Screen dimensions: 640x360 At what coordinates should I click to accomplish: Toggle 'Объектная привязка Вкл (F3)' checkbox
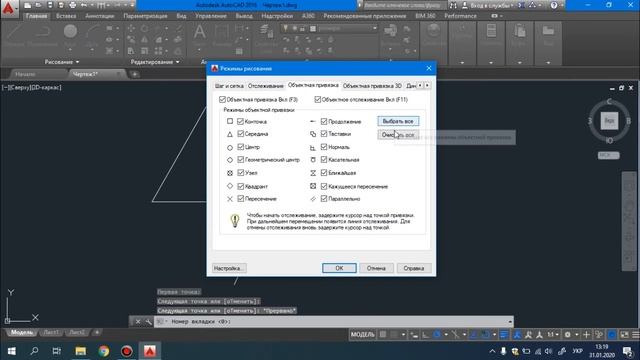coord(222,100)
